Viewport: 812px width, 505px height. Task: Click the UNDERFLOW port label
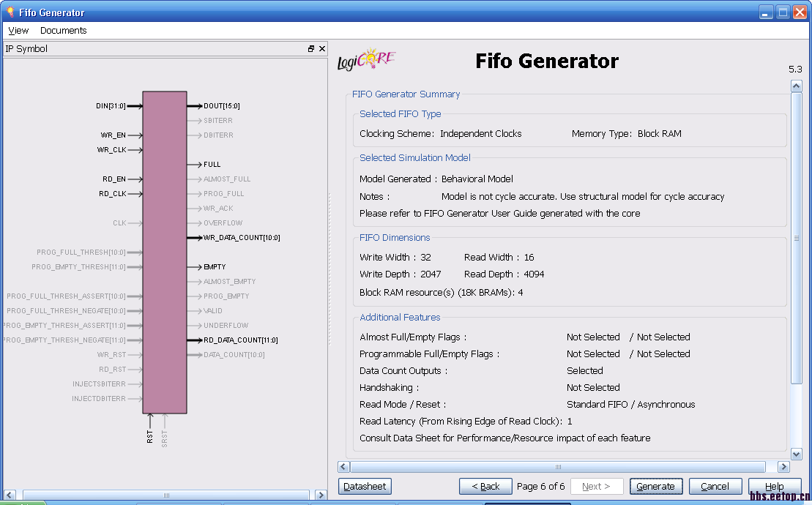click(226, 326)
